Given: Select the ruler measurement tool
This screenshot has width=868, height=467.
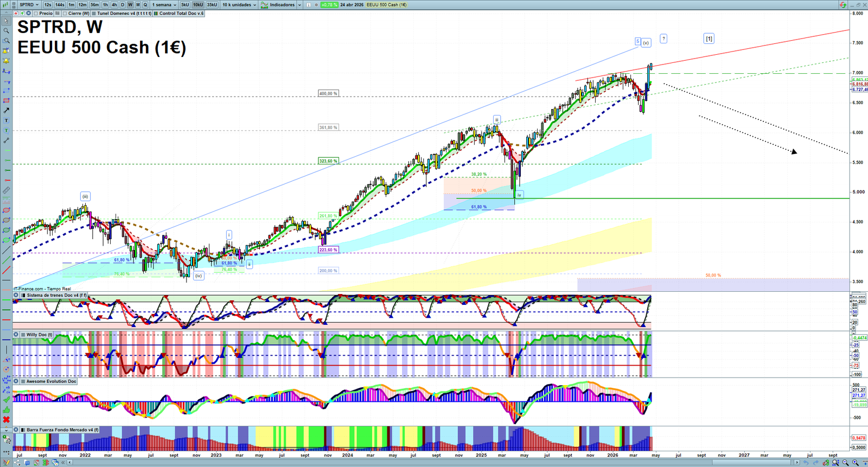Looking at the screenshot, I should (6, 190).
